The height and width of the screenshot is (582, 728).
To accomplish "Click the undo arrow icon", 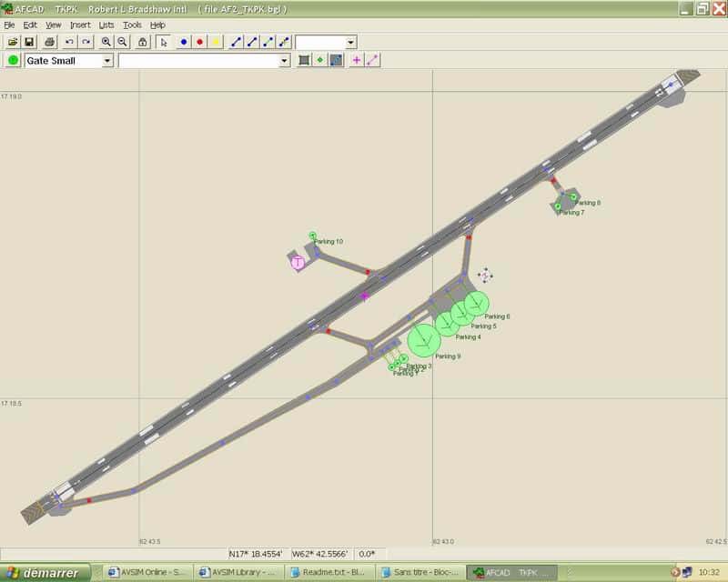I will click(x=70, y=42).
